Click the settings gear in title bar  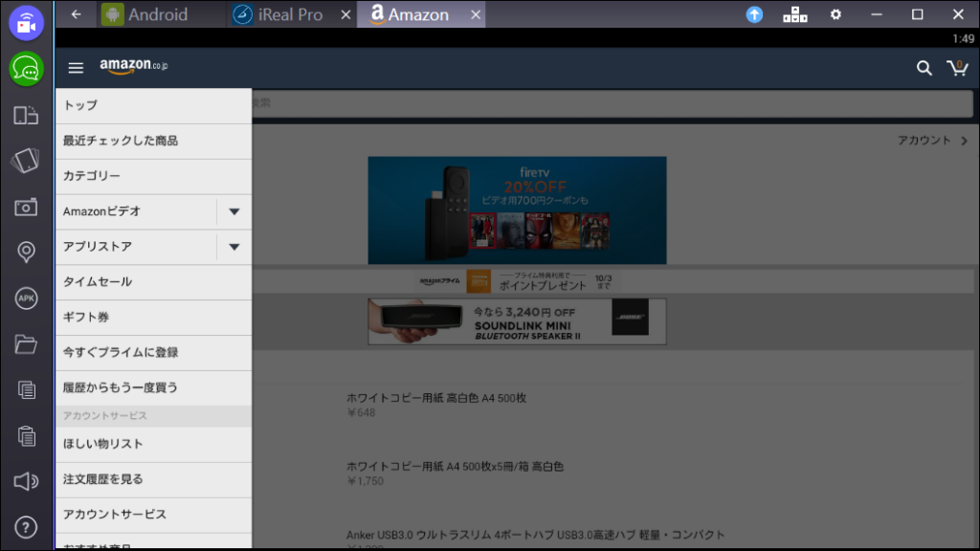click(x=835, y=14)
